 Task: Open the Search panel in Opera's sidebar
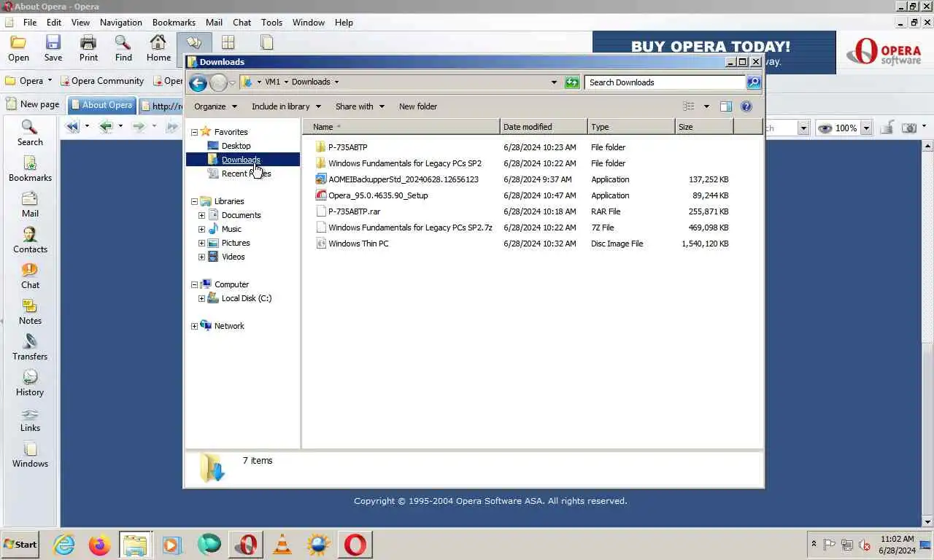tap(30, 133)
